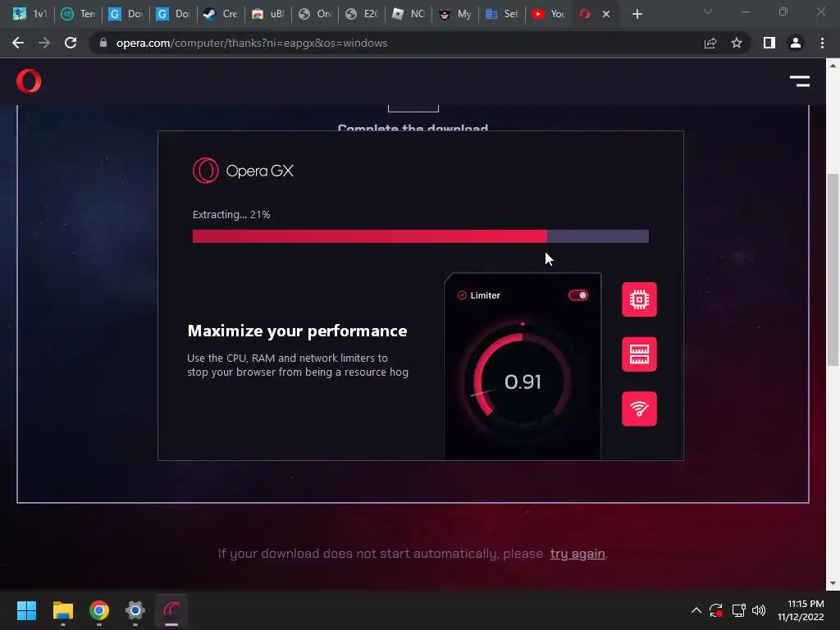Image resolution: width=840 pixels, height=630 pixels.
Task: Switch to the Roblox NO tab
Action: click(409, 14)
